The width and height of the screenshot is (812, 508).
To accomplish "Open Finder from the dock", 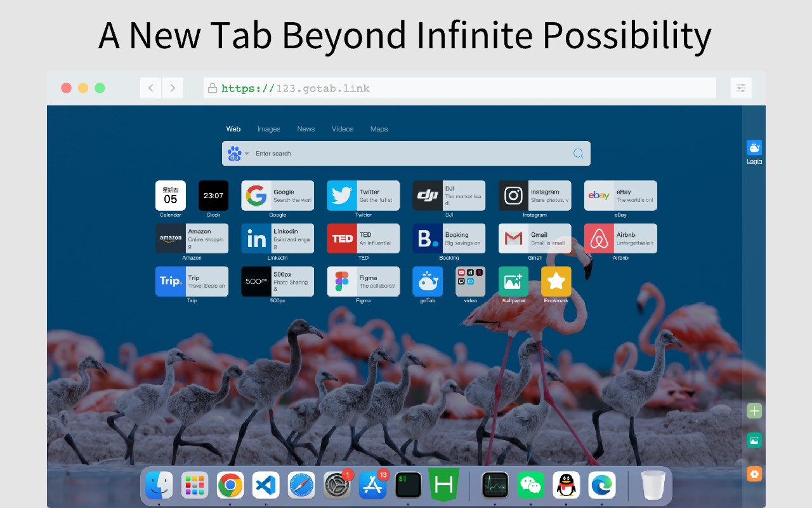I will tap(159, 486).
